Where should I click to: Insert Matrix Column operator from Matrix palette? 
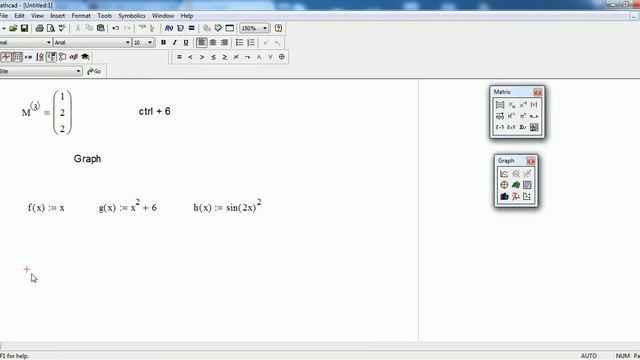pyautogui.click(x=511, y=116)
